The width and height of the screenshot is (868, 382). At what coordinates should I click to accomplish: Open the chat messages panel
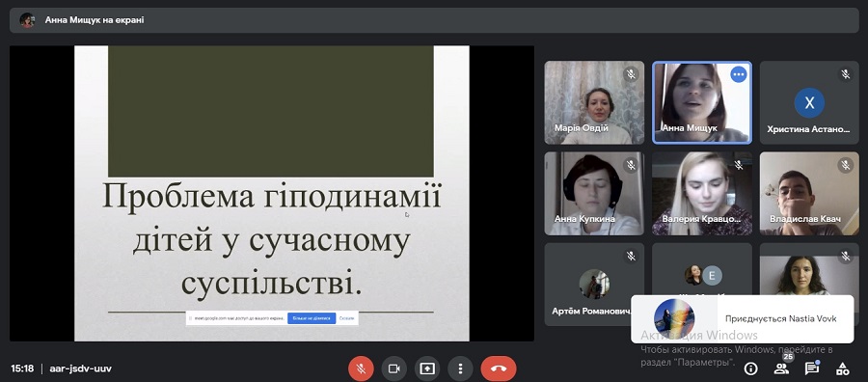click(x=811, y=368)
